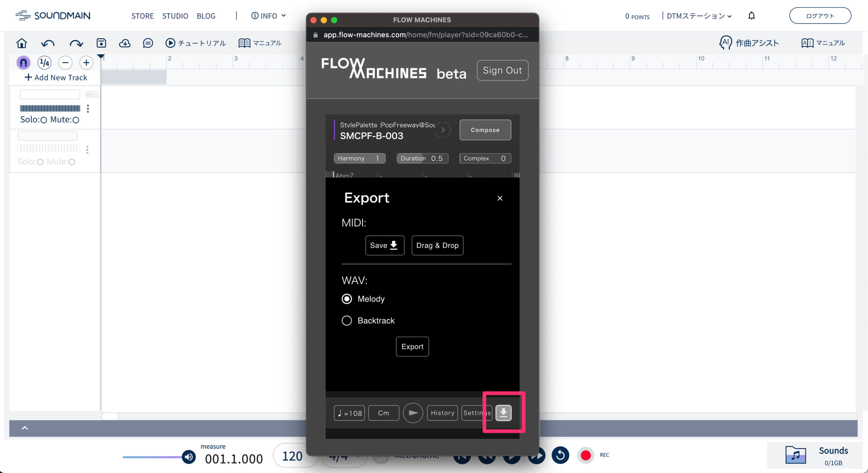
Task: Jump to measure 8 on the ruler
Action: pos(567,58)
